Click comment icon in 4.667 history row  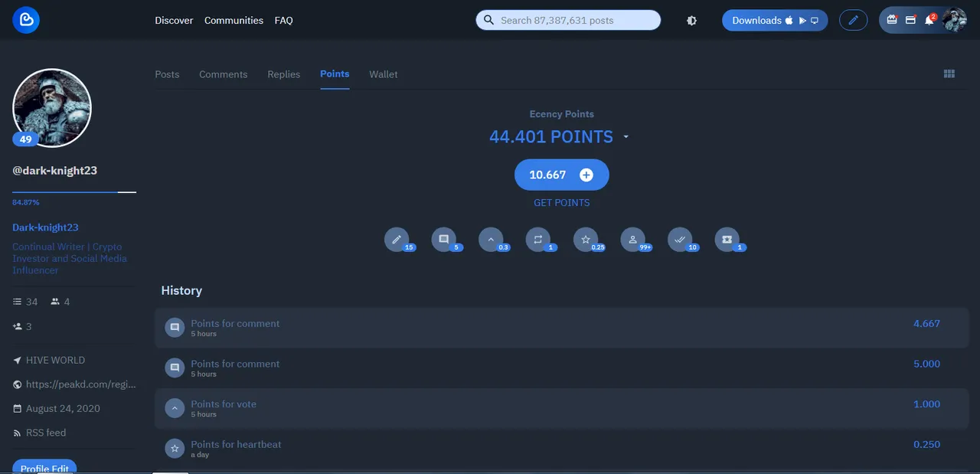(x=175, y=328)
